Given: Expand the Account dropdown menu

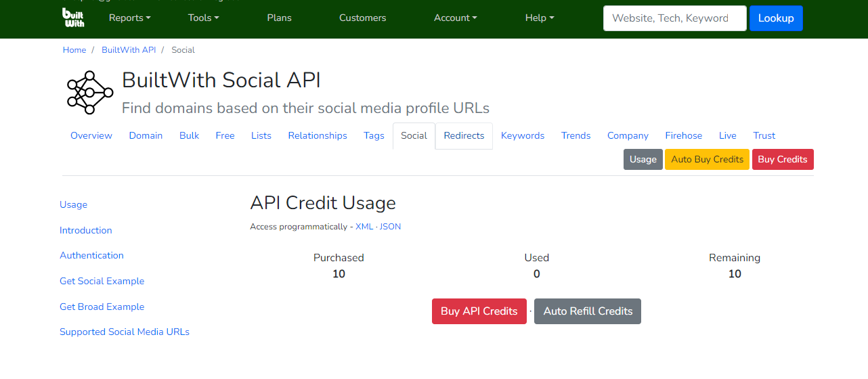Looking at the screenshot, I should pyautogui.click(x=455, y=18).
